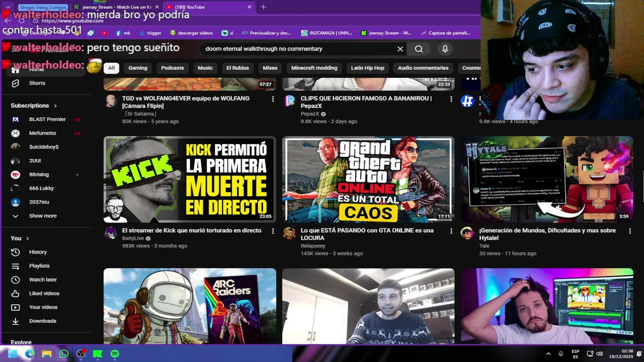The width and height of the screenshot is (644, 362).
Task: Open 'Captura de pantall...' bookmark
Action: pos(445,33)
